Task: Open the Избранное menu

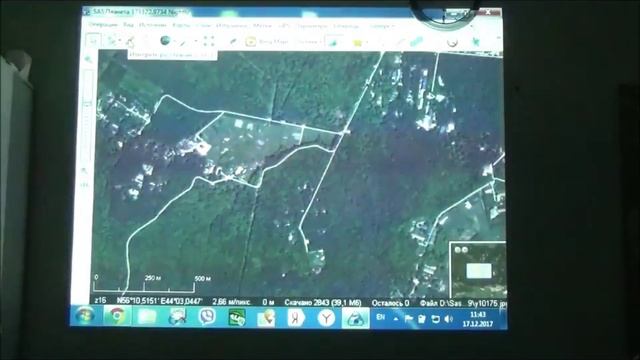Action: click(231, 26)
